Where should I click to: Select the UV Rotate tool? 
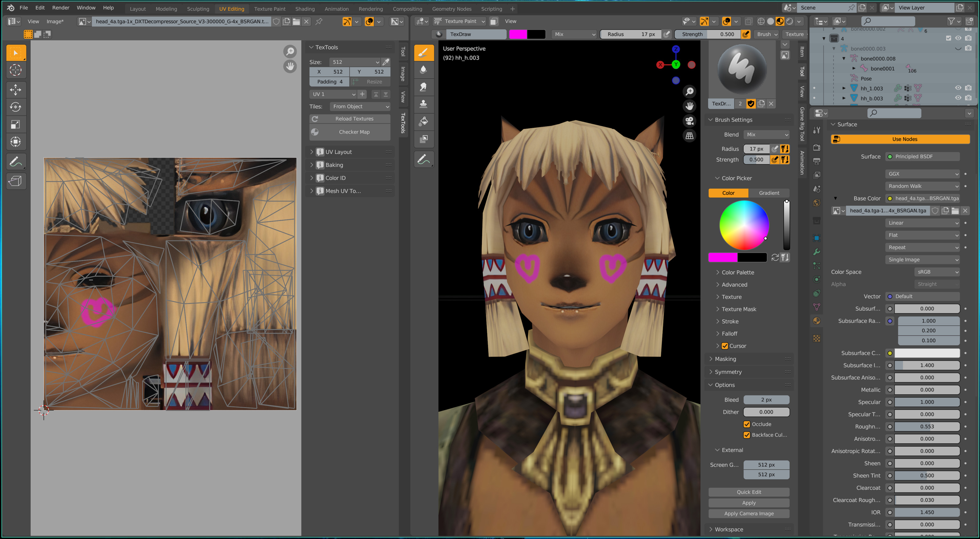pyautogui.click(x=16, y=107)
